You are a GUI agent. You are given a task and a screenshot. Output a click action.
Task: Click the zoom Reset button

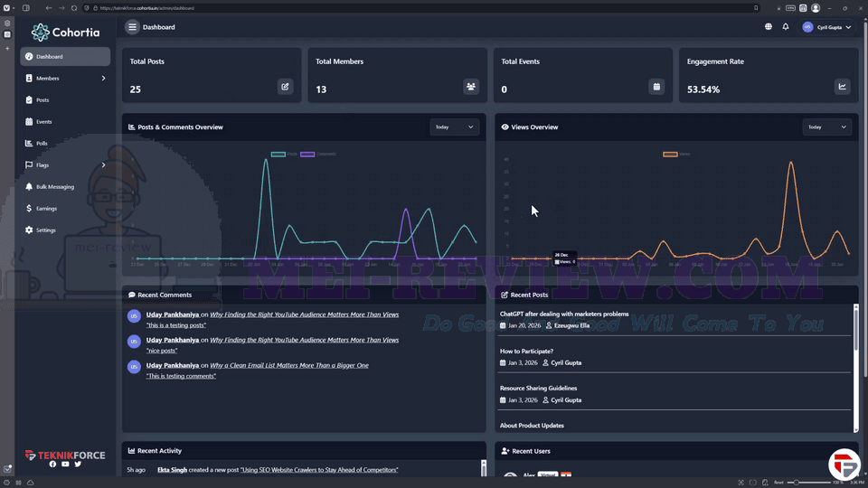click(778, 483)
